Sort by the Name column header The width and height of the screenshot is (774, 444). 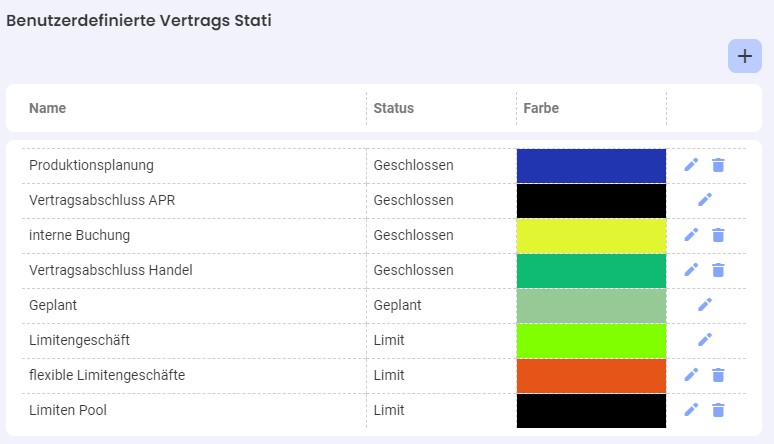coord(47,108)
